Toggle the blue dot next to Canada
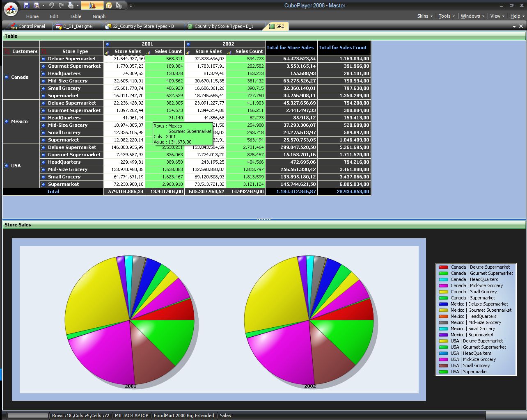 [x=7, y=77]
